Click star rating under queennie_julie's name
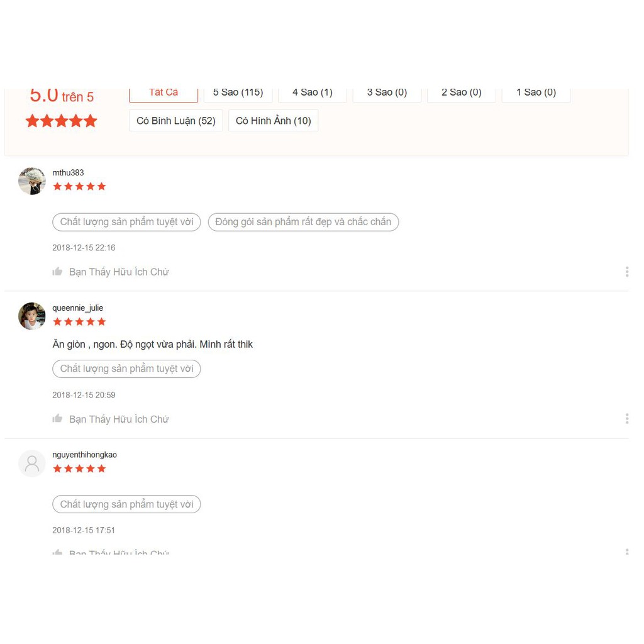644x644 pixels. tap(79, 322)
